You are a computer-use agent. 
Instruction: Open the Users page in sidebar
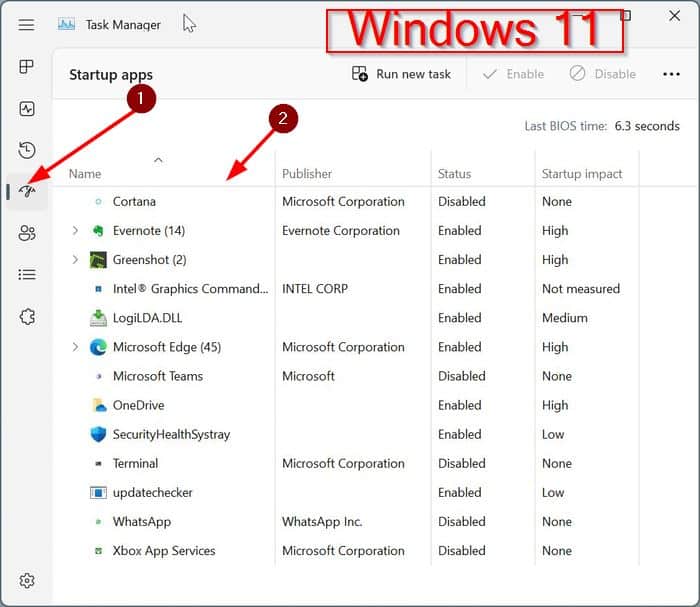click(x=27, y=233)
